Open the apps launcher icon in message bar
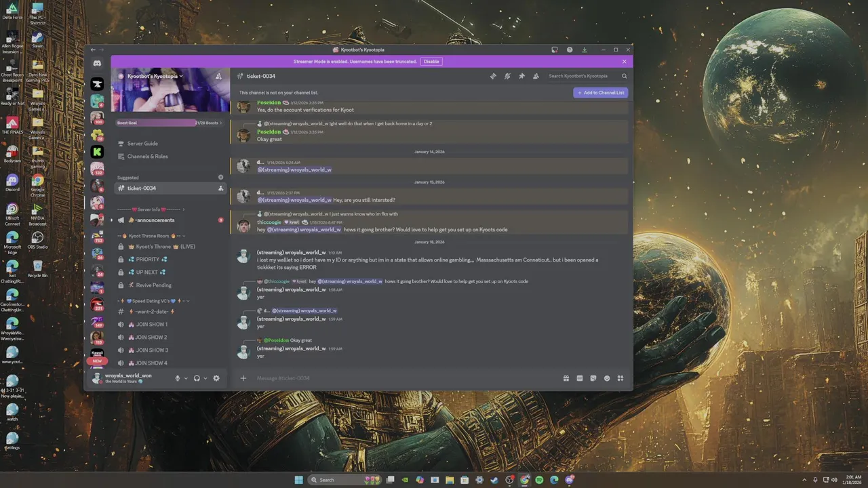The image size is (868, 488). pyautogui.click(x=620, y=378)
